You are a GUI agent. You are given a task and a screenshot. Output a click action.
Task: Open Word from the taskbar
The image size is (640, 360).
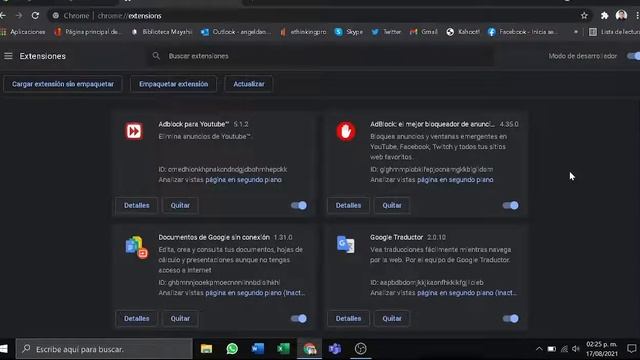[258, 349]
